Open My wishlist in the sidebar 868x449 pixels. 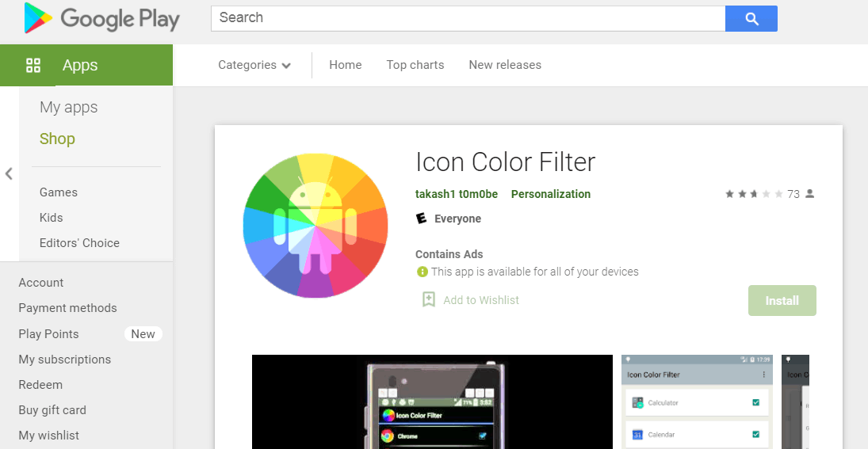click(x=48, y=436)
